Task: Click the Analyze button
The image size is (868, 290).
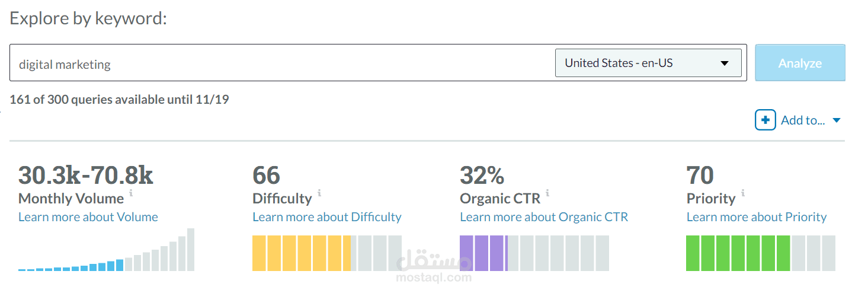Action: (x=800, y=63)
